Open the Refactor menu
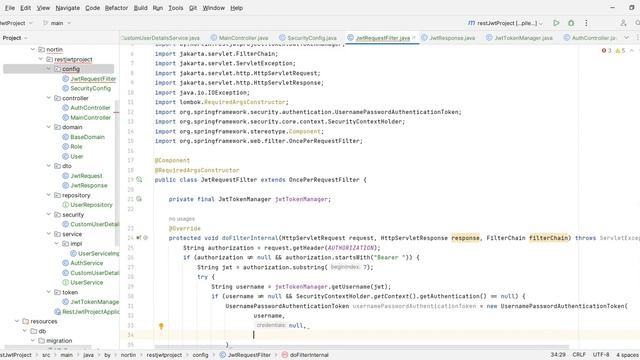640x360 pixels. (x=116, y=8)
